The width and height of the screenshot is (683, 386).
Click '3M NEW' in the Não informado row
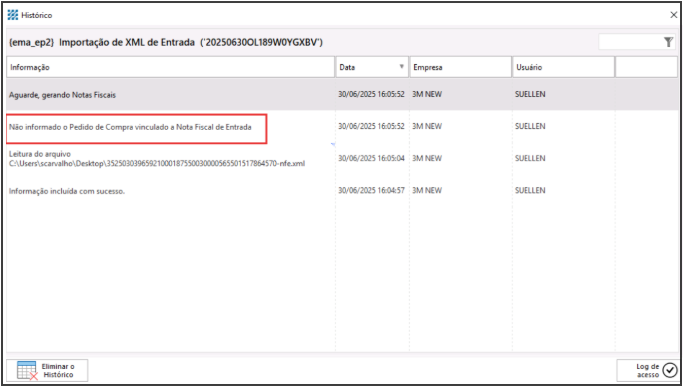pyautogui.click(x=427, y=126)
